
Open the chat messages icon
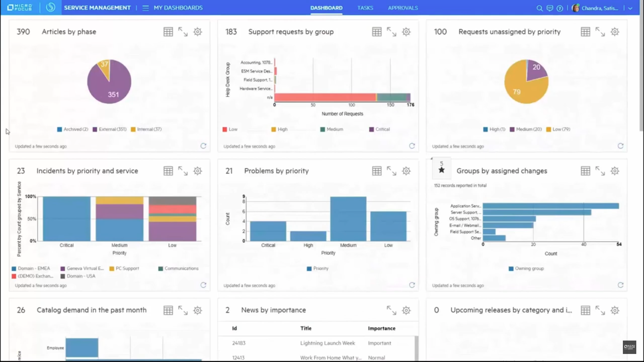click(550, 8)
